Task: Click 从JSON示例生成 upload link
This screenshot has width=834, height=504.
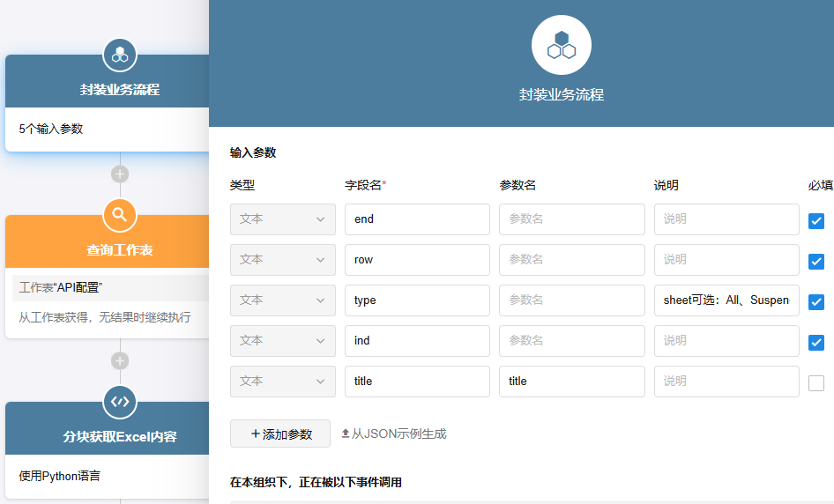Action: (393, 434)
